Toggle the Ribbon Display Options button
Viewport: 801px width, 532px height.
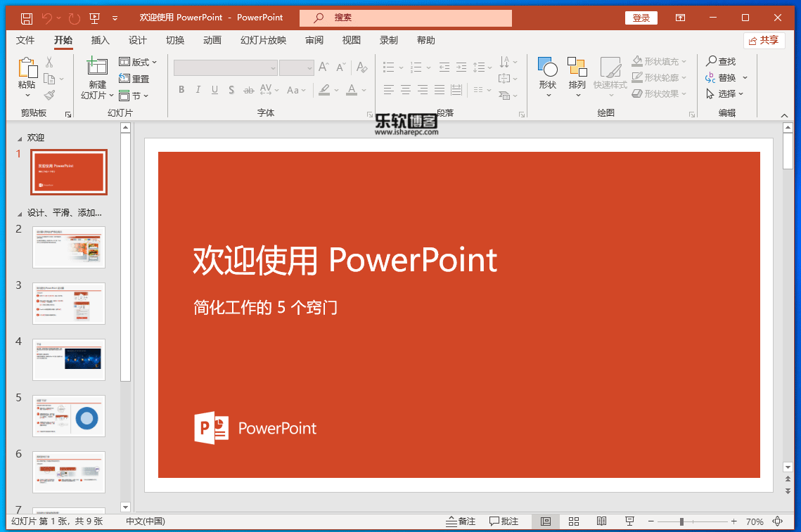coord(681,18)
